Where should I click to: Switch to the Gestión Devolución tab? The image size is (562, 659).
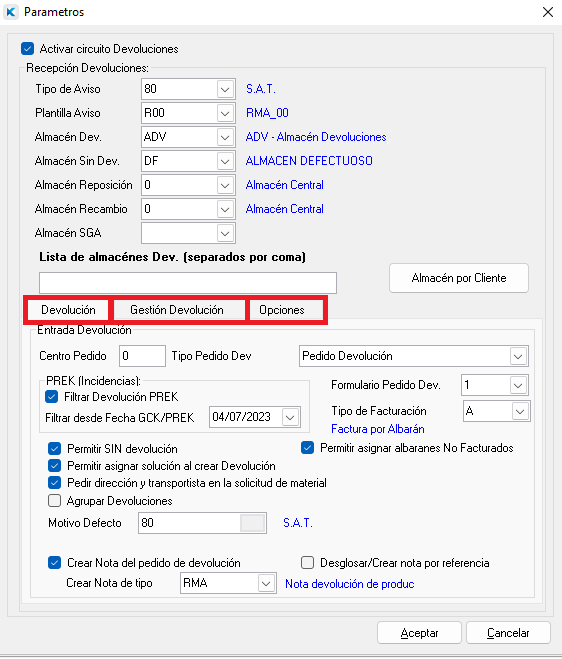(x=177, y=310)
